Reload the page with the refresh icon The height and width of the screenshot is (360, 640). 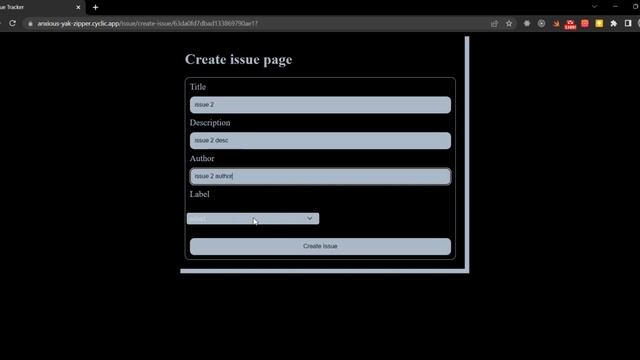[13, 23]
